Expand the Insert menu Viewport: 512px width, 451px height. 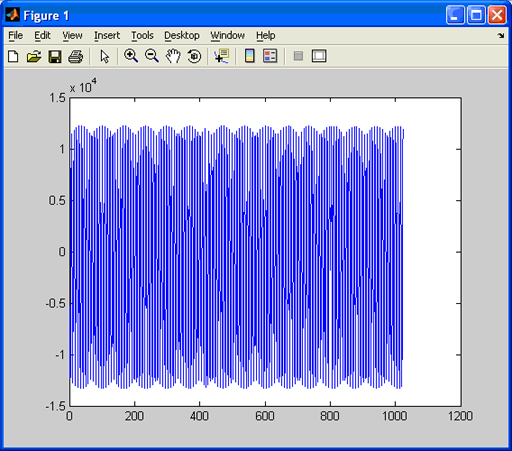point(107,35)
